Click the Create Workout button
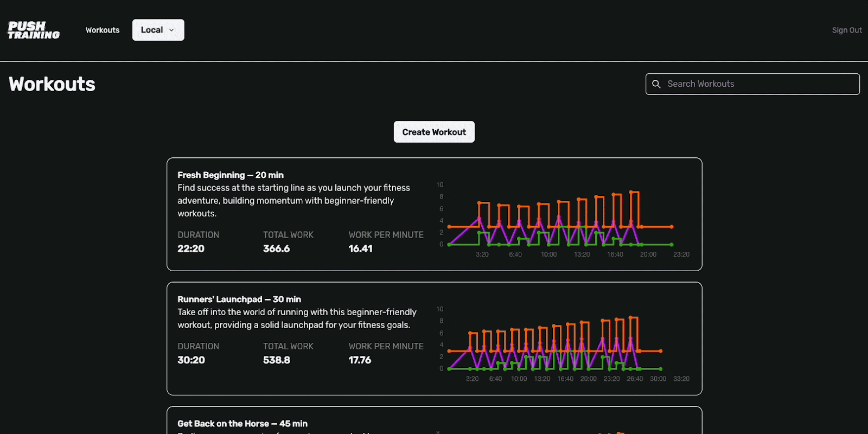 pyautogui.click(x=434, y=132)
